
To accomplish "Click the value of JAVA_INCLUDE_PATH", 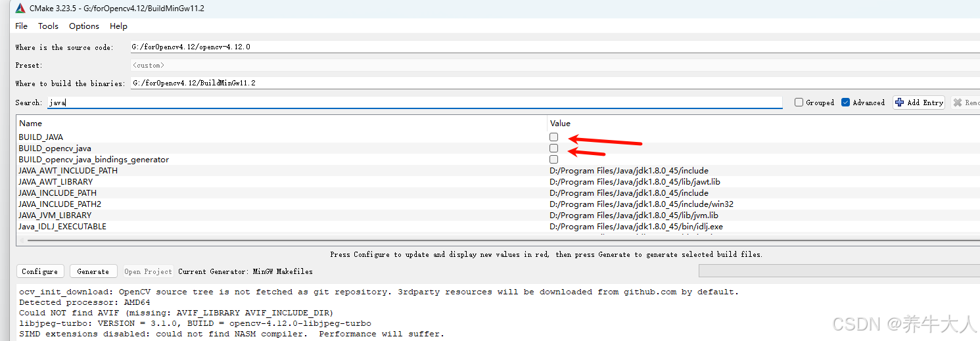I will pos(629,193).
